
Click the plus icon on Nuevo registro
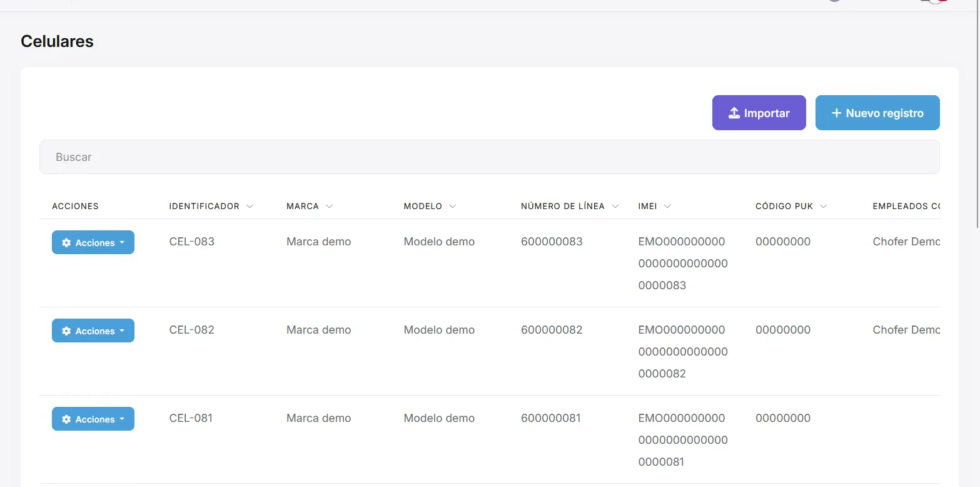[x=836, y=113]
